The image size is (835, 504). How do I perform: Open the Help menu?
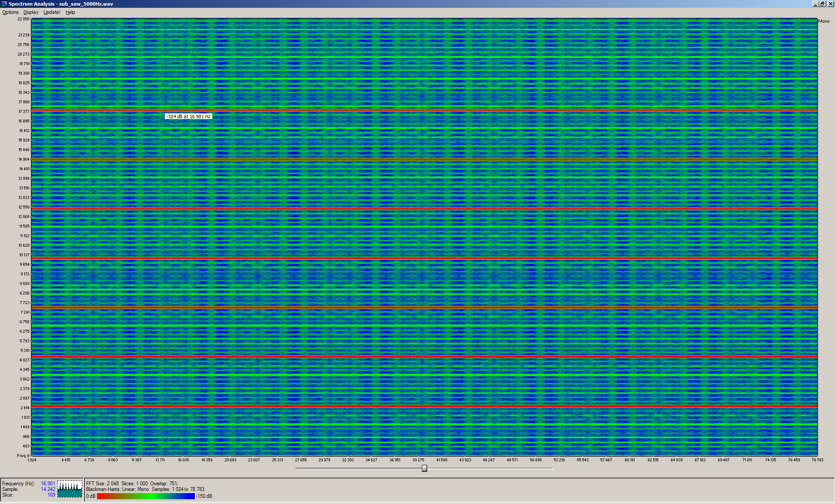click(70, 12)
